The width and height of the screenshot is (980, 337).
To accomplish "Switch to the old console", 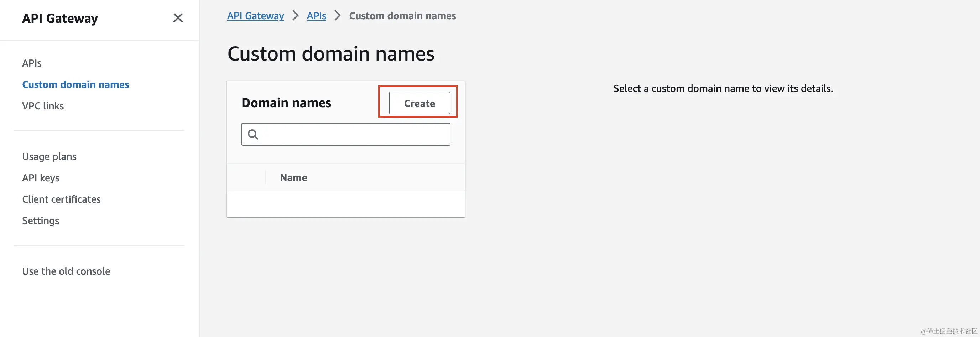I will point(66,271).
